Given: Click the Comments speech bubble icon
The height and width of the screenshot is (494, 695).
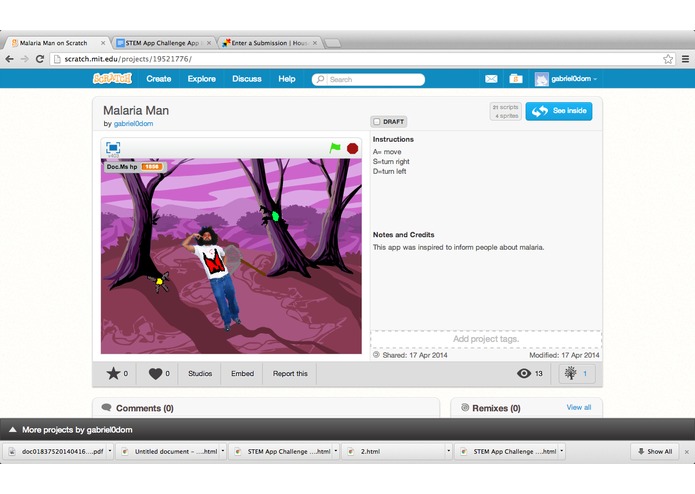Looking at the screenshot, I should point(106,408).
